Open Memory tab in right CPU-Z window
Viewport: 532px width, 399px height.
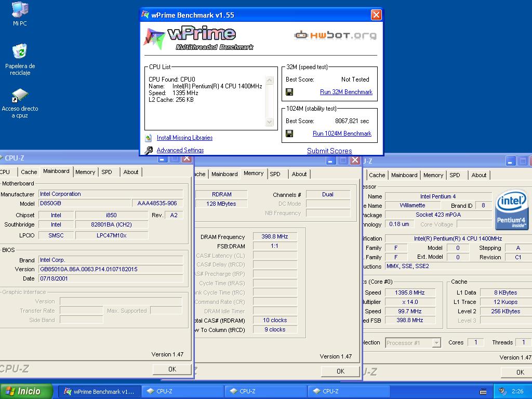click(433, 175)
